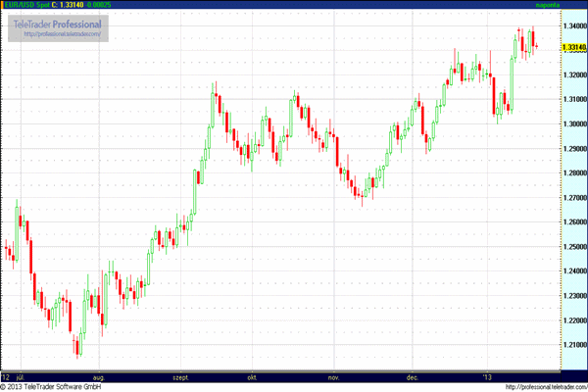Click the TeleTrader Professional logo watermark
The image size is (588, 392).
pyautogui.click(x=56, y=24)
